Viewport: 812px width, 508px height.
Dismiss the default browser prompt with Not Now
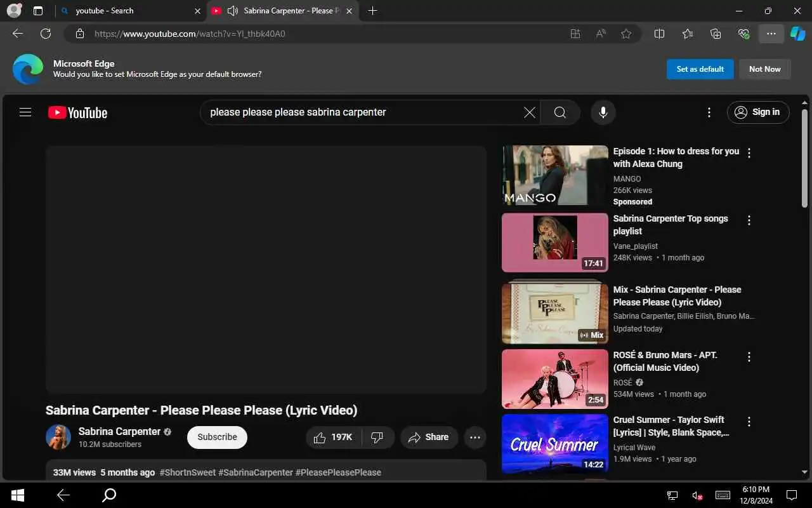point(764,69)
